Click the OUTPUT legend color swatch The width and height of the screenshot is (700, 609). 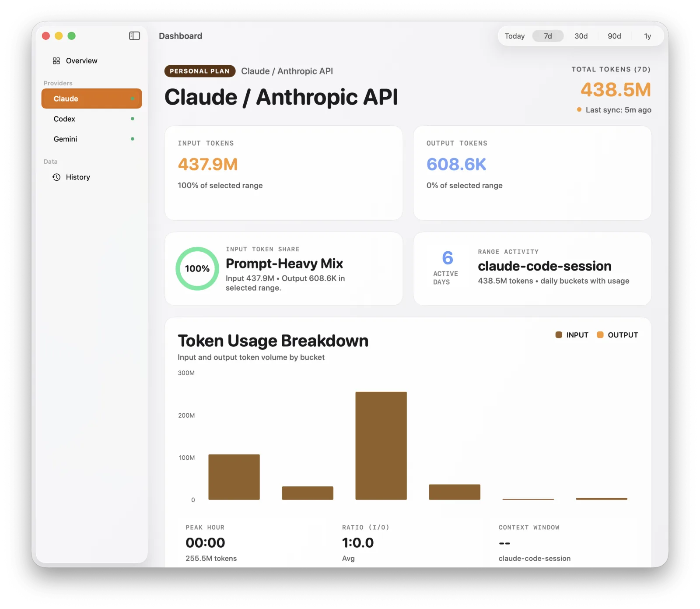[x=600, y=335]
